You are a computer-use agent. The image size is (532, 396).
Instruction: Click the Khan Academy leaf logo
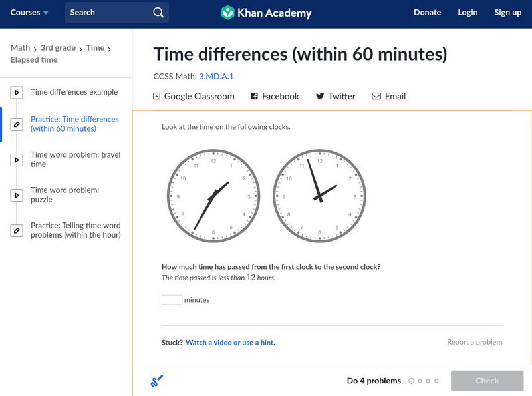coord(227,13)
